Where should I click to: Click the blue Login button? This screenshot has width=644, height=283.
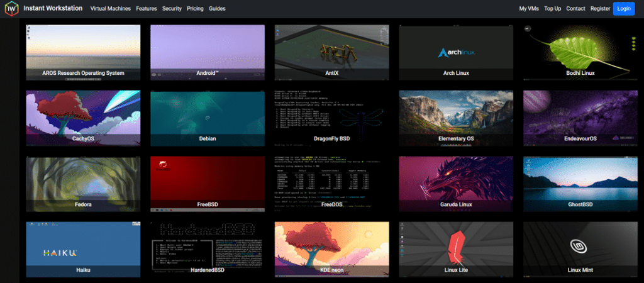point(623,9)
